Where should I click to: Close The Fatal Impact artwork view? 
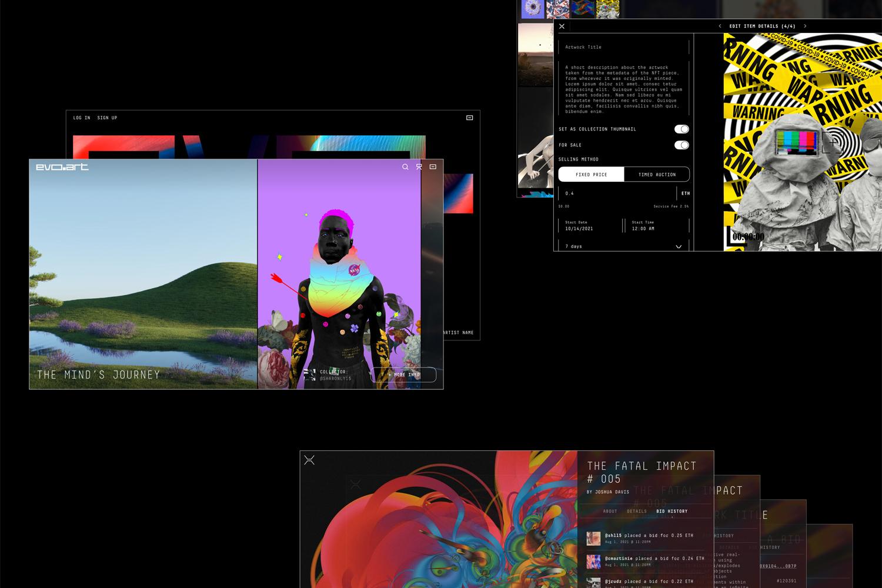[x=309, y=460]
